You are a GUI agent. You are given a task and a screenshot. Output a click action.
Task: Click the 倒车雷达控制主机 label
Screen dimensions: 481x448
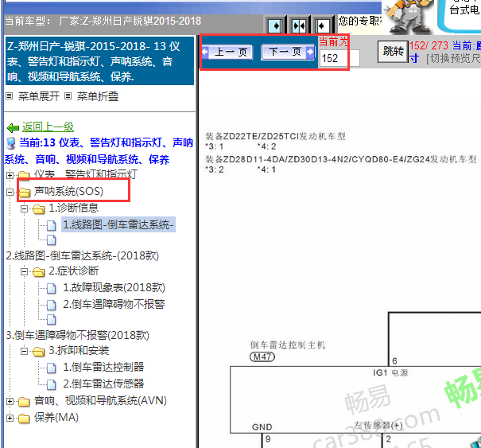pos(288,345)
